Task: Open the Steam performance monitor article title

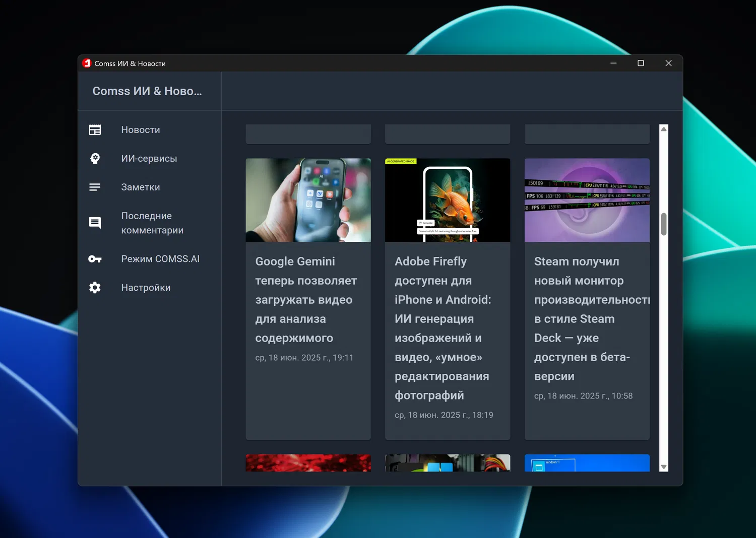Action: pos(592,319)
